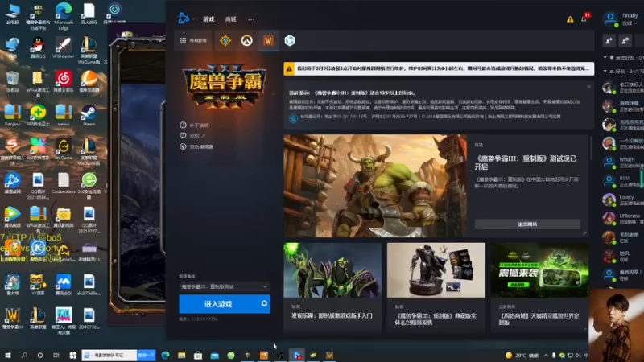This screenshot has width=644, height=362.
Task: Open the green 震撼来袭 promo thumbnail
Action: 539,270
